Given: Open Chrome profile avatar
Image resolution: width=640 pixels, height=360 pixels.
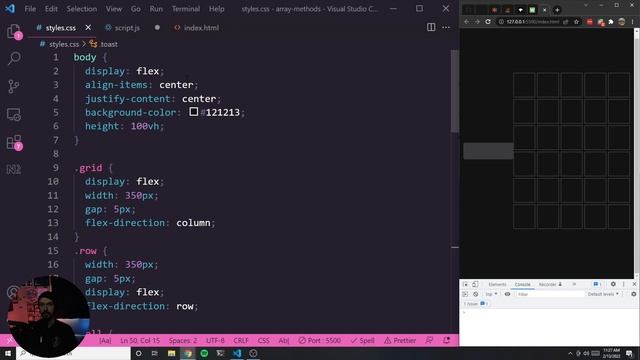Looking at the screenshot, I should 622,22.
